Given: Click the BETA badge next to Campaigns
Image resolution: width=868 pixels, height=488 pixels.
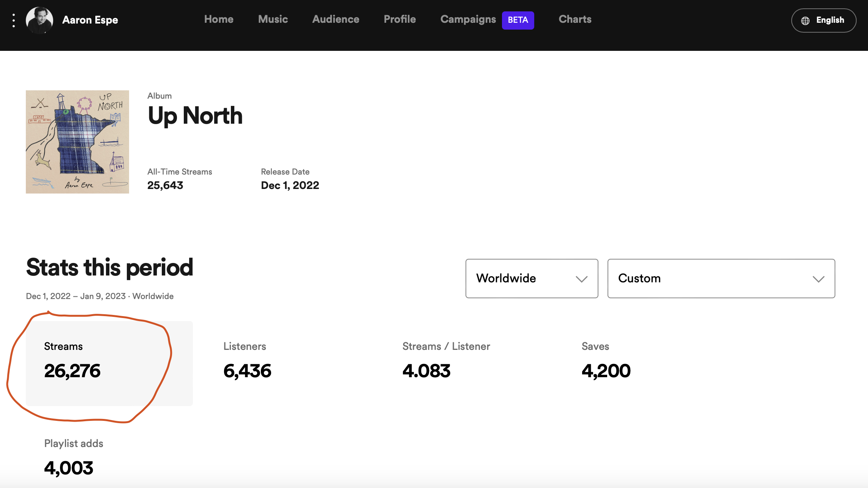Looking at the screenshot, I should (518, 20).
